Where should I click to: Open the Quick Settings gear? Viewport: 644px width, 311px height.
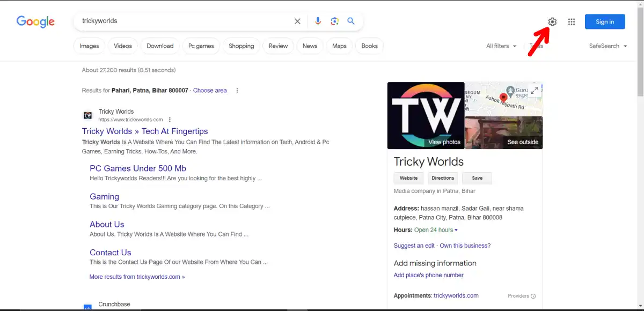tap(552, 21)
